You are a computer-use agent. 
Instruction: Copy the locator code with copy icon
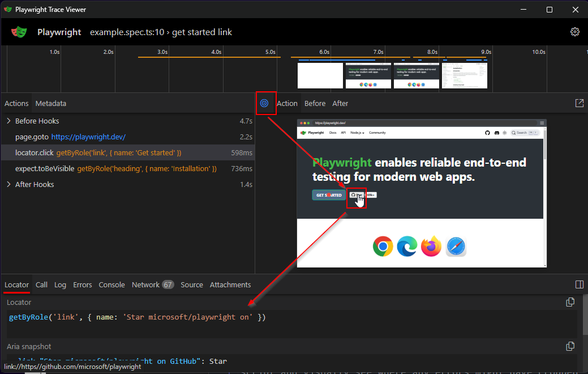570,302
